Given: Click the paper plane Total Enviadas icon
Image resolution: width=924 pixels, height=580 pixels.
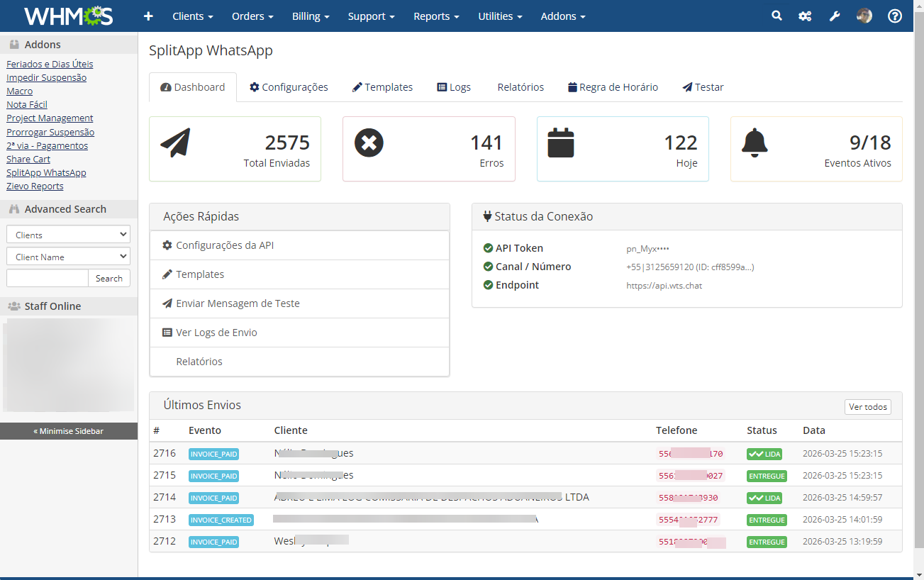Looking at the screenshot, I should point(175,143).
